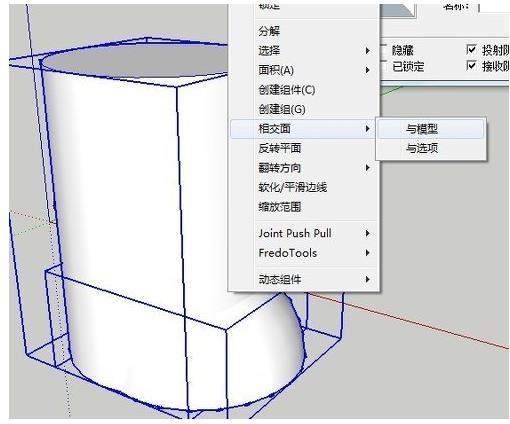The image size is (510, 424).
Task: Choose 与模型 in the submenu
Action: click(x=430, y=129)
